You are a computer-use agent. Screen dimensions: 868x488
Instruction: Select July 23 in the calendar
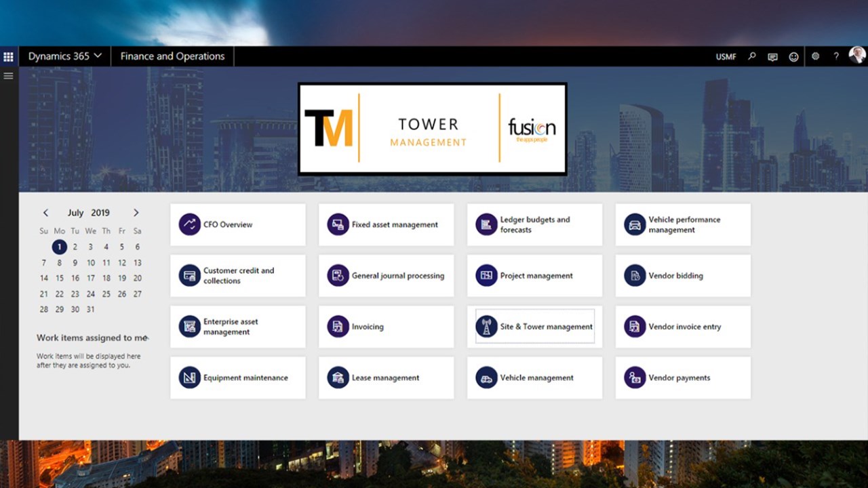(x=75, y=293)
